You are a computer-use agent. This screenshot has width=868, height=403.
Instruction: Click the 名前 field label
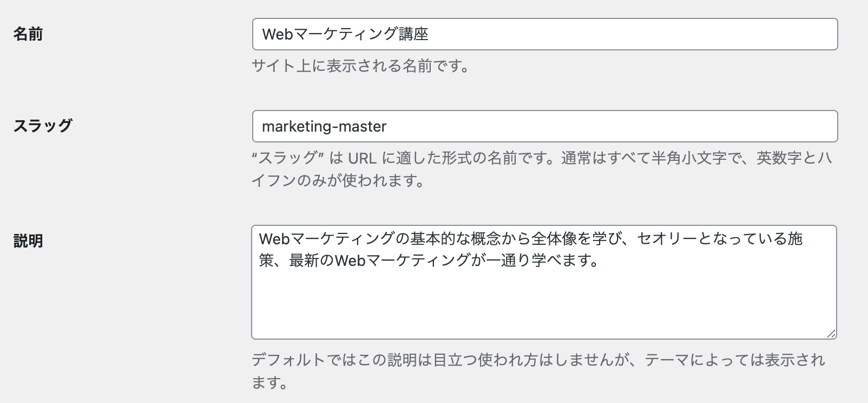(28, 35)
